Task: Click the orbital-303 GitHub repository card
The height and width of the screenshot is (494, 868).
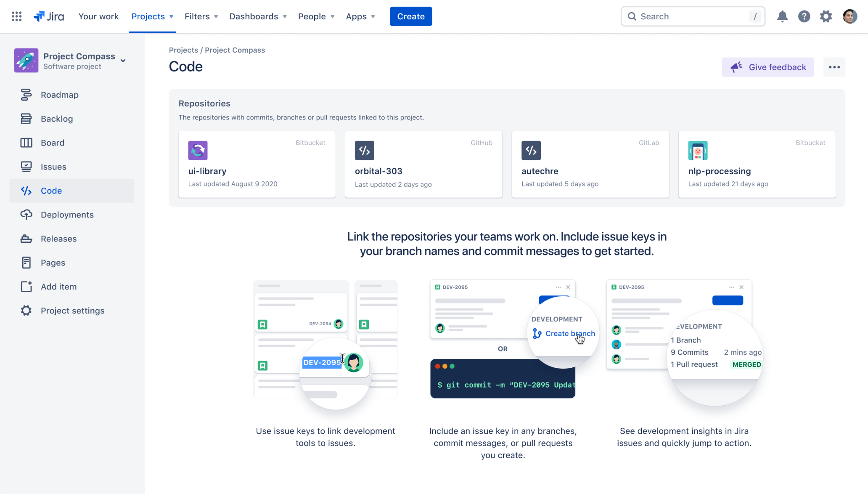Action: (x=423, y=164)
